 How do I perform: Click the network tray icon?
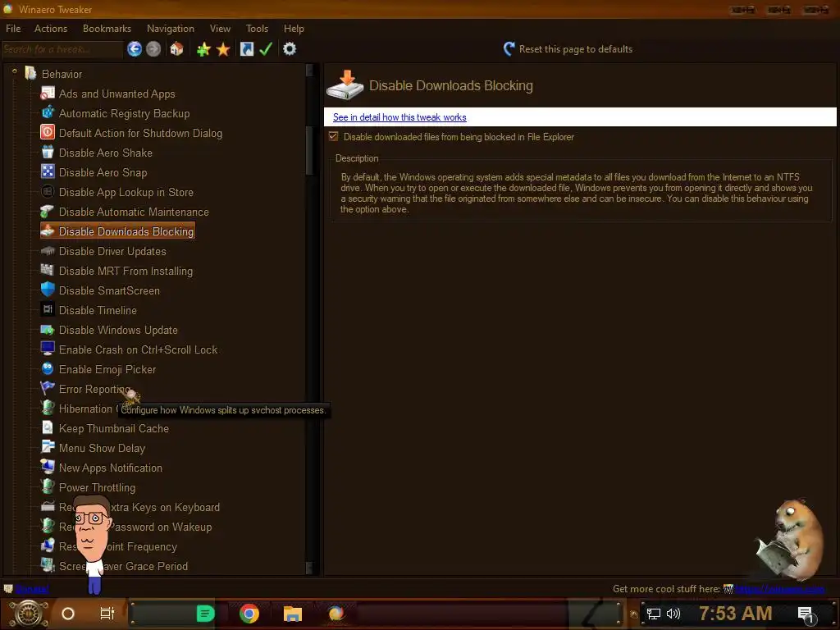coord(653,614)
